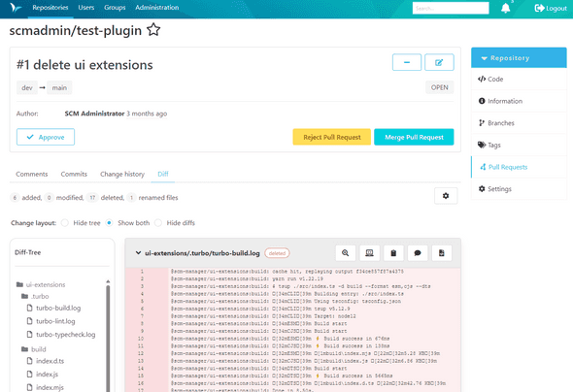Screen dimensions: 573x392
Task: Click the SCM Administrator author name
Action: [x=94, y=114]
